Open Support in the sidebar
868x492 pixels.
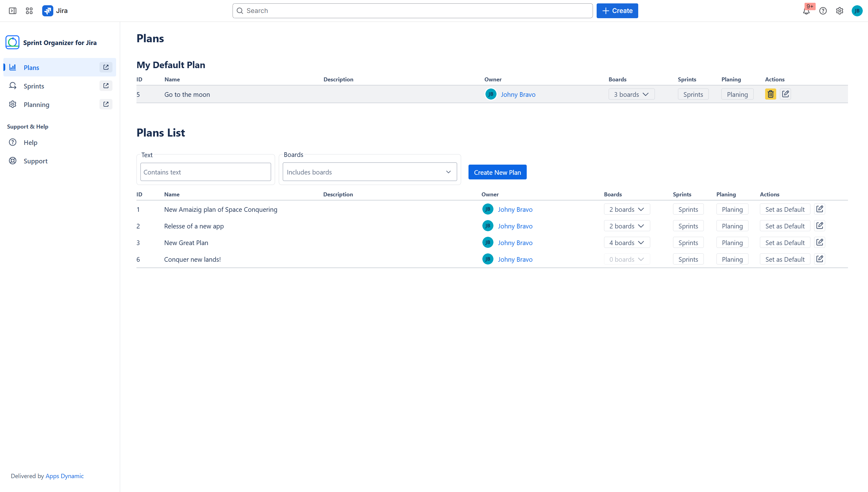[35, 161]
